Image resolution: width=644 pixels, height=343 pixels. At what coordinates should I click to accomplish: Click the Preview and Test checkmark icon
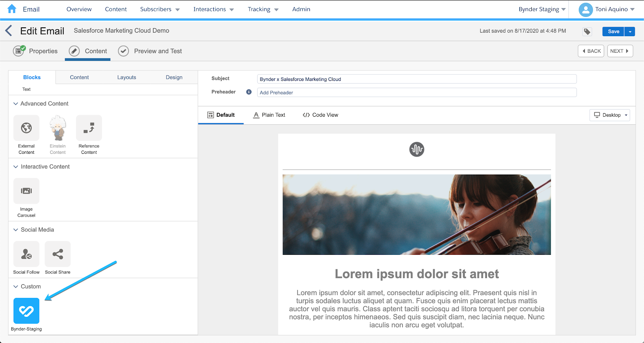tap(124, 51)
